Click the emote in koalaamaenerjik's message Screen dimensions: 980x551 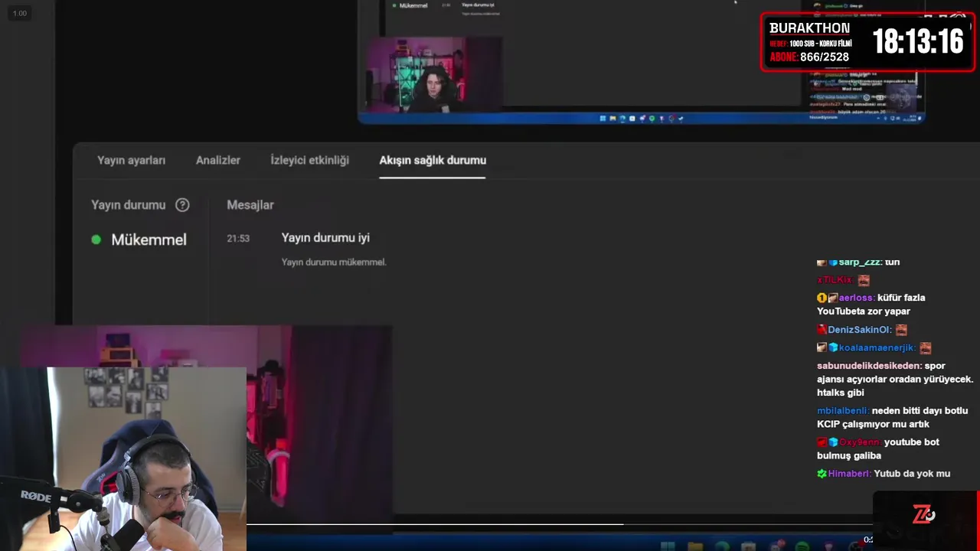tap(925, 347)
